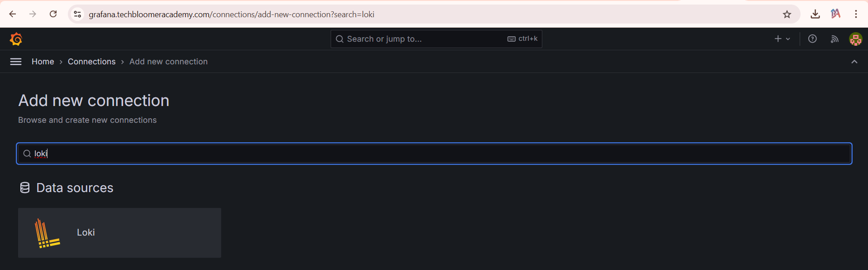Open the user profile avatar
Viewport: 868px width, 270px height.
855,39
